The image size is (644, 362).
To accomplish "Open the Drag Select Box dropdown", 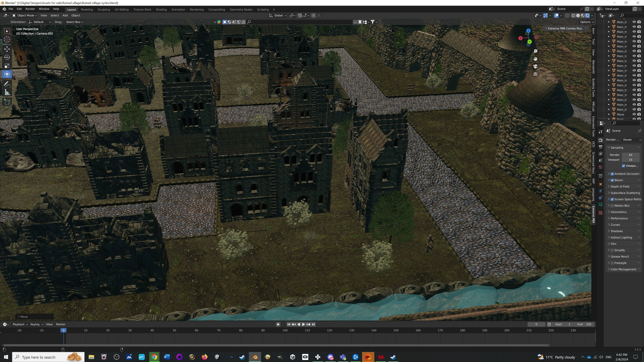I will tap(74, 22).
